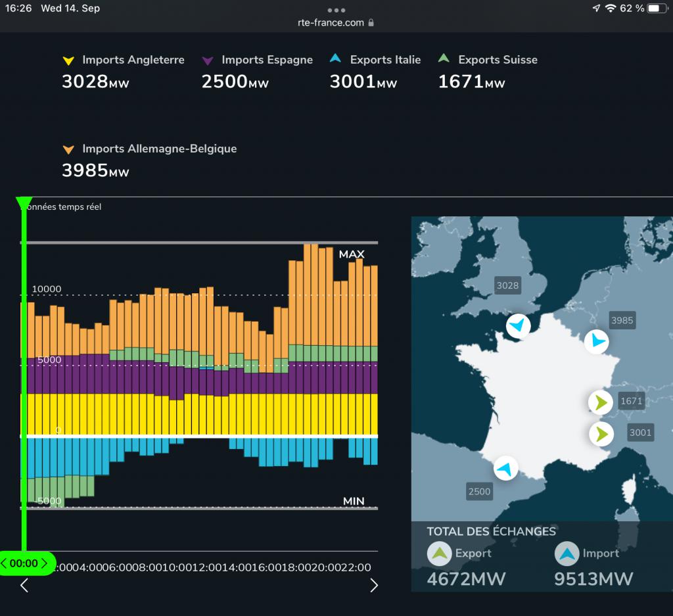Toggle the Exports Suisse legend series
The height and width of the screenshot is (616, 673).
488,60
